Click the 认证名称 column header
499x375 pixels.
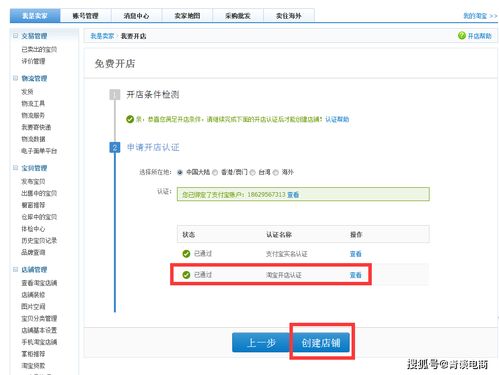click(x=279, y=235)
